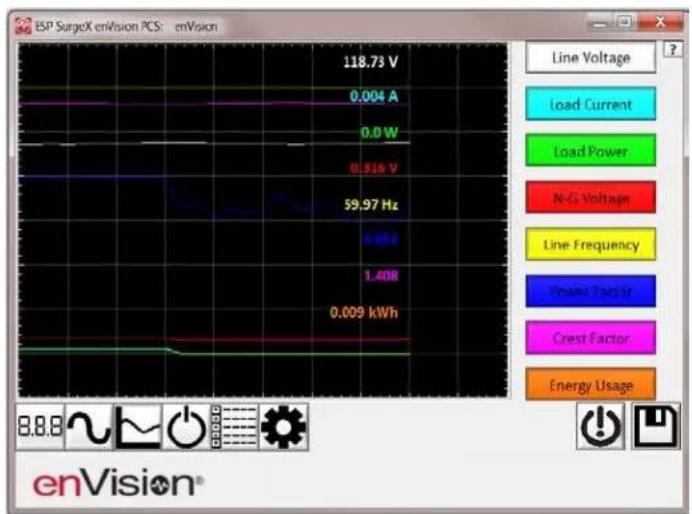
Task: Close the enVision window
Action: pyautogui.click(x=660, y=22)
